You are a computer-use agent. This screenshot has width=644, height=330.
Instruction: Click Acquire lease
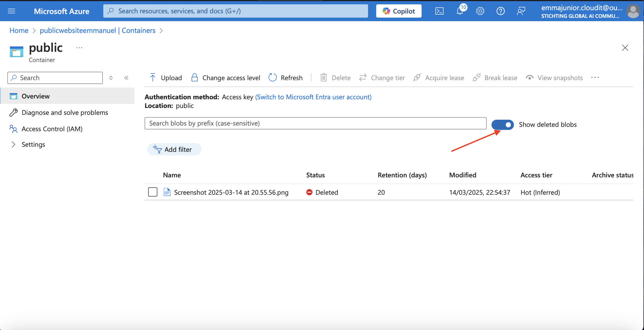[x=439, y=78]
